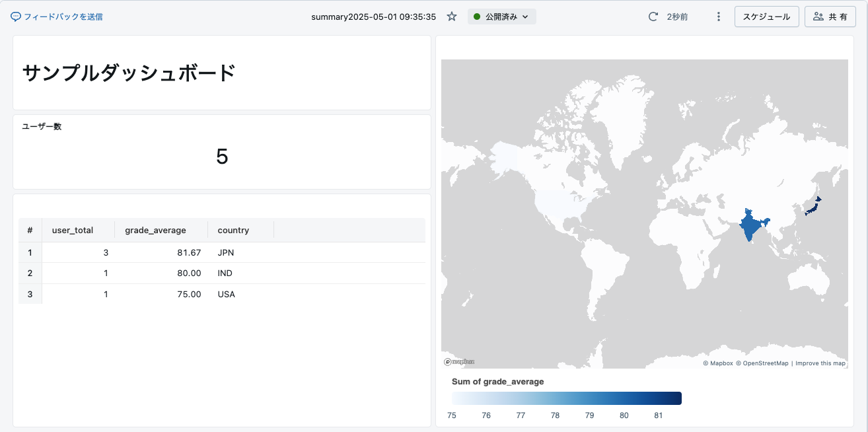Click the grade_average color gradient legend

tap(567, 398)
